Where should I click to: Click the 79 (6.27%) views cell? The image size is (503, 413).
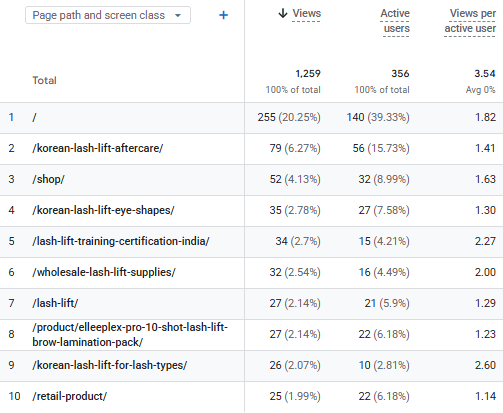point(295,148)
